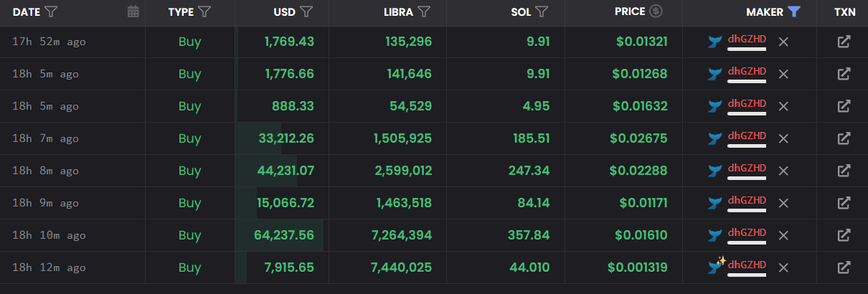868x294 pixels.
Task: Toggle the PRICE dollar currency icon
Action: [x=656, y=11]
